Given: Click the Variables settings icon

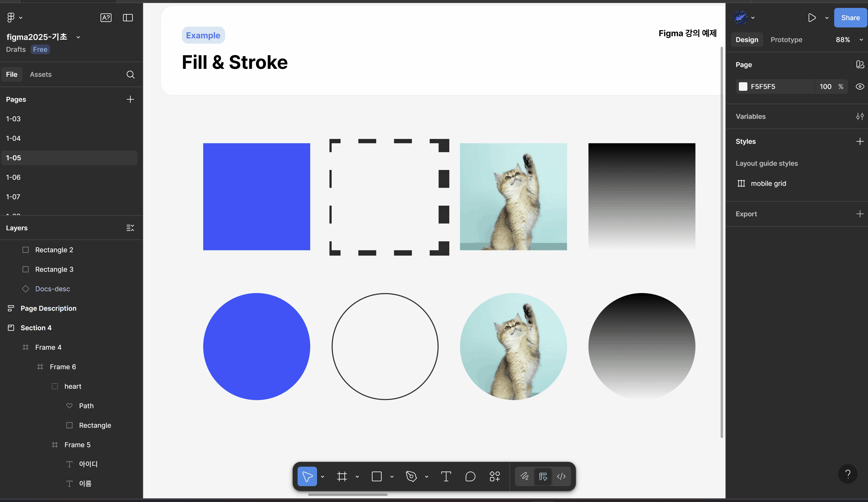Looking at the screenshot, I should [x=860, y=116].
